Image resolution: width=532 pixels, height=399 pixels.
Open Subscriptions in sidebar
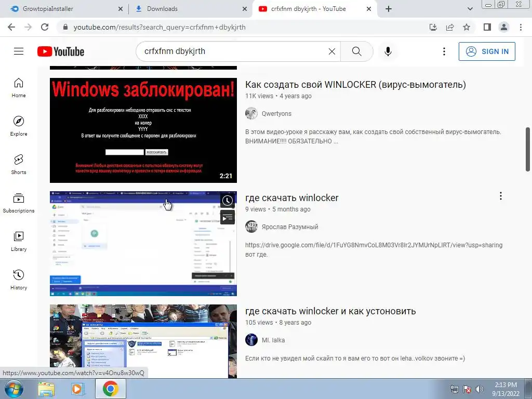point(19,203)
